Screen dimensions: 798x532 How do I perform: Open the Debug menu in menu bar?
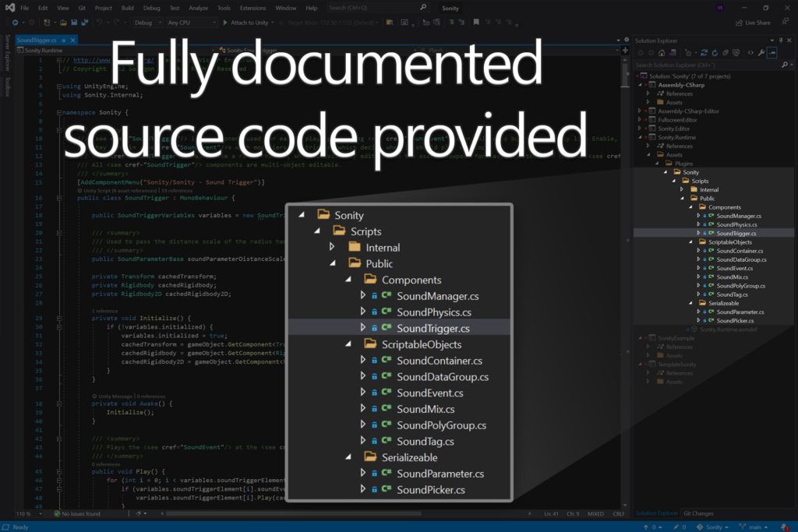click(x=152, y=8)
